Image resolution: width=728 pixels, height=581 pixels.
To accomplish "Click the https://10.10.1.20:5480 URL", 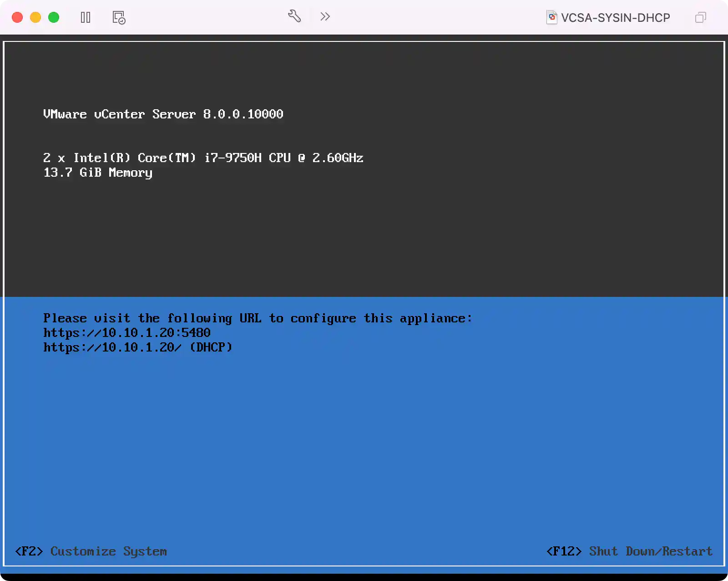I will point(127,333).
